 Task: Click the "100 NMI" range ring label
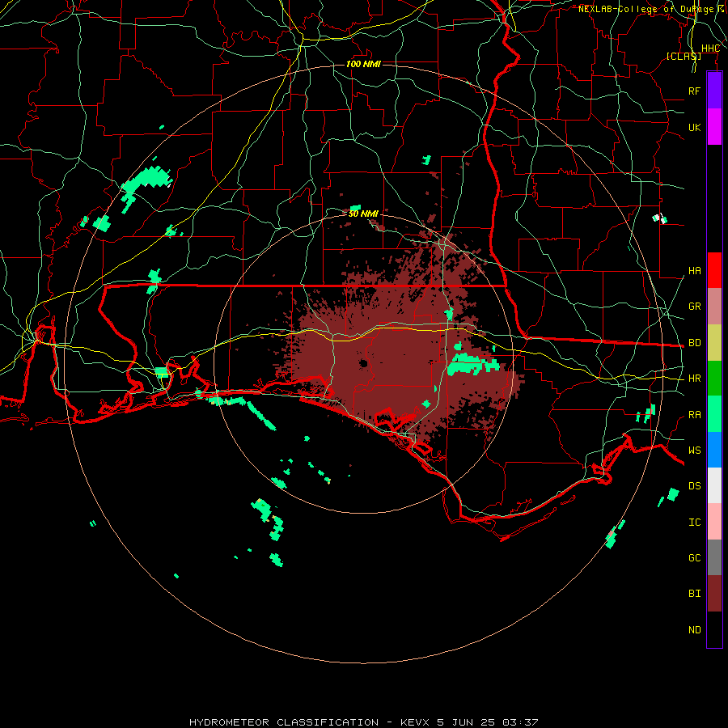click(363, 64)
